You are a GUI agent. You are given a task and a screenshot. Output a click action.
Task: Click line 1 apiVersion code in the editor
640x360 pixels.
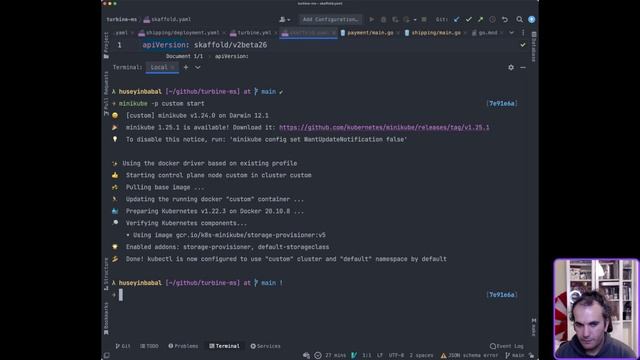[x=204, y=45]
